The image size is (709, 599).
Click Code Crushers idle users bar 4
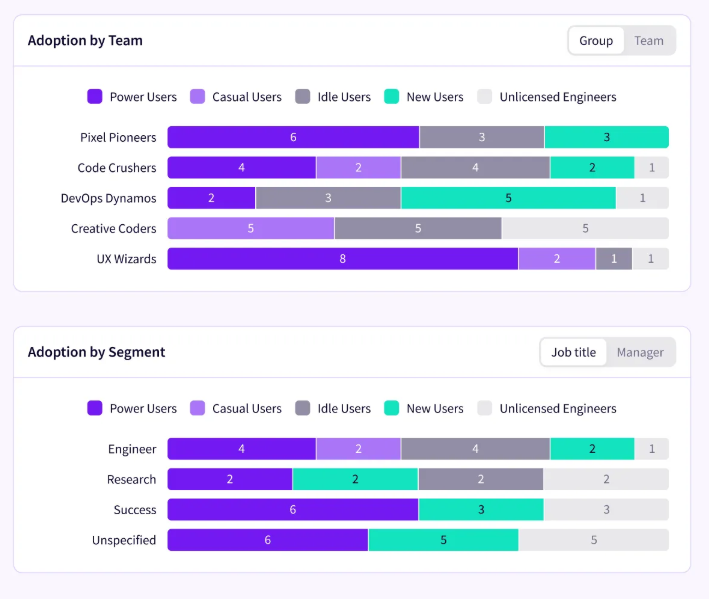(475, 168)
